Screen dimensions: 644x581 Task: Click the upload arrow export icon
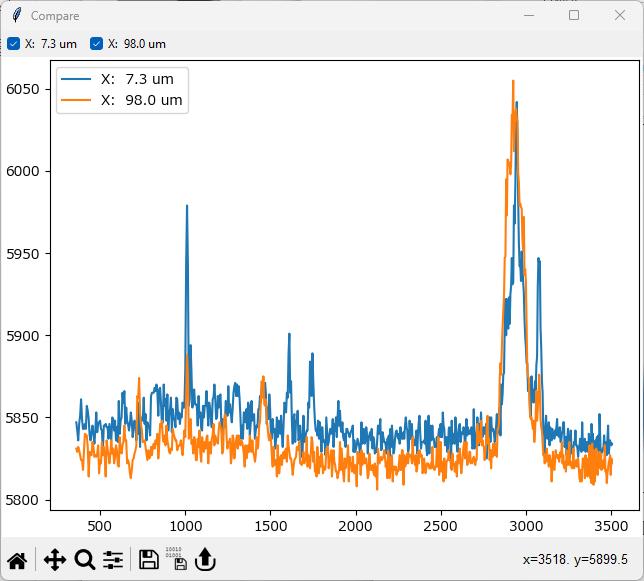205,560
